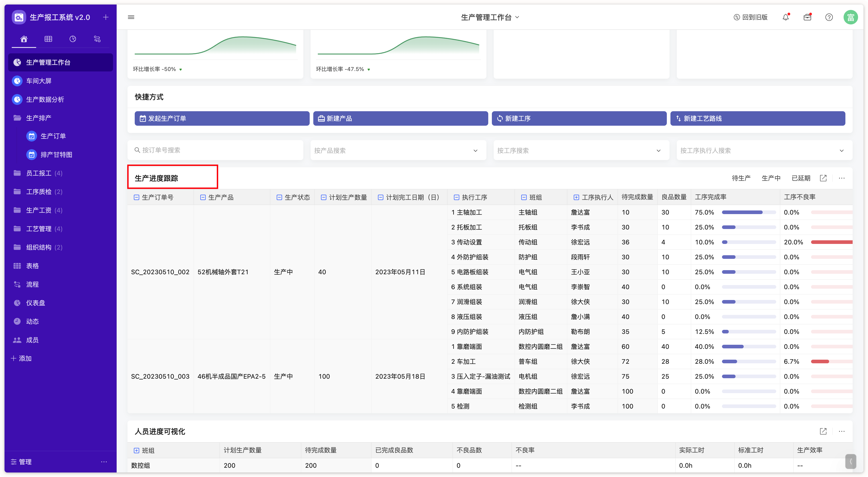Click 新建产品 shortcut button
The width and height of the screenshot is (868, 477).
[x=401, y=118]
